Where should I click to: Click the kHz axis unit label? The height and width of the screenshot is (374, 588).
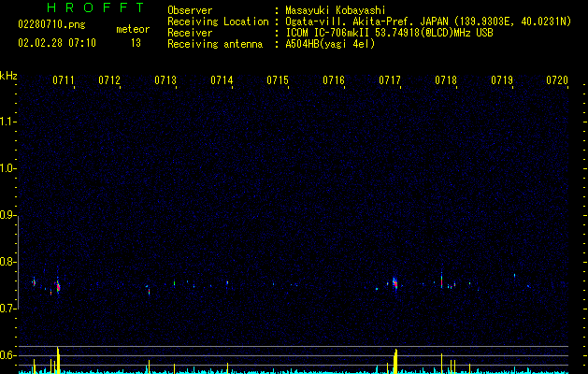8,76
